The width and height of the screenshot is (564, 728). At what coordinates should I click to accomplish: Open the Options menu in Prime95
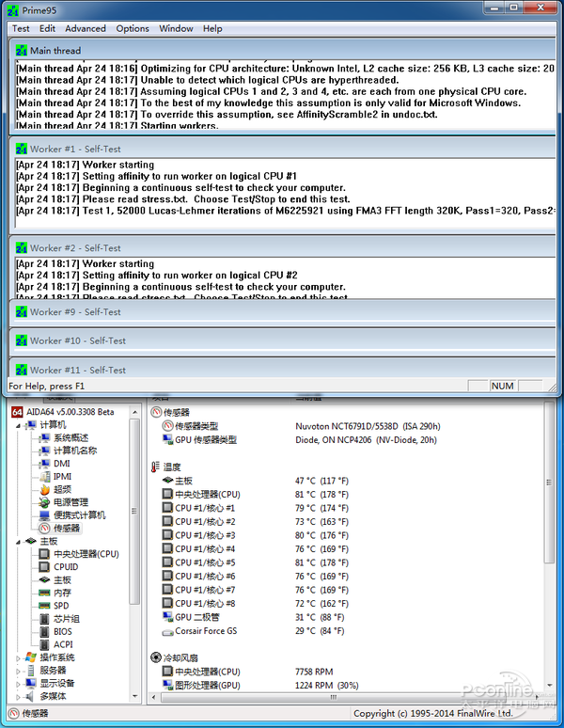133,28
